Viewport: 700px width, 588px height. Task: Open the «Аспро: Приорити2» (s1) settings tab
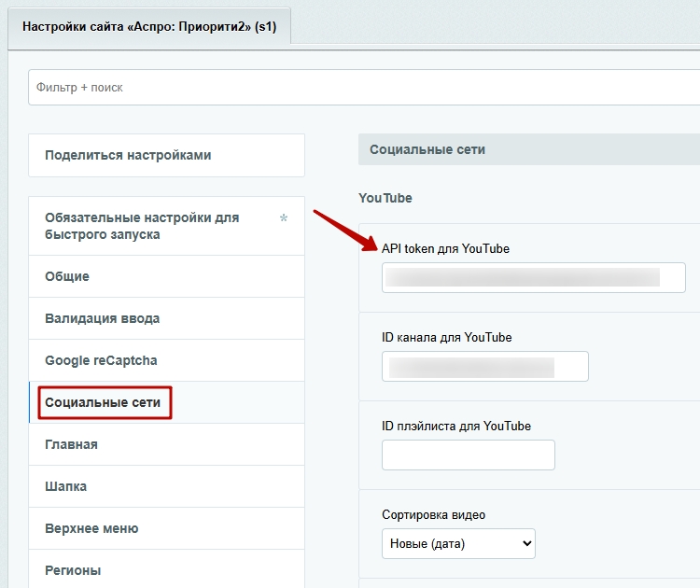(x=149, y=27)
